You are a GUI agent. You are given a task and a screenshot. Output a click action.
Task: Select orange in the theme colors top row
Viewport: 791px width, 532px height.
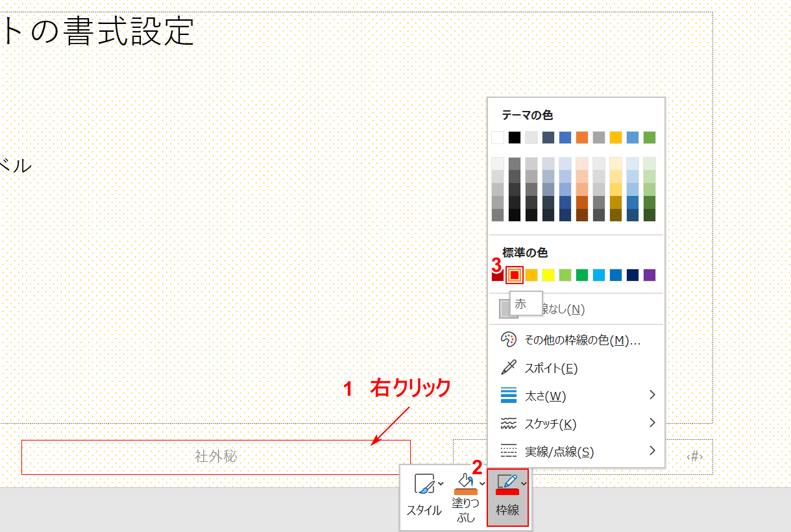click(x=582, y=138)
